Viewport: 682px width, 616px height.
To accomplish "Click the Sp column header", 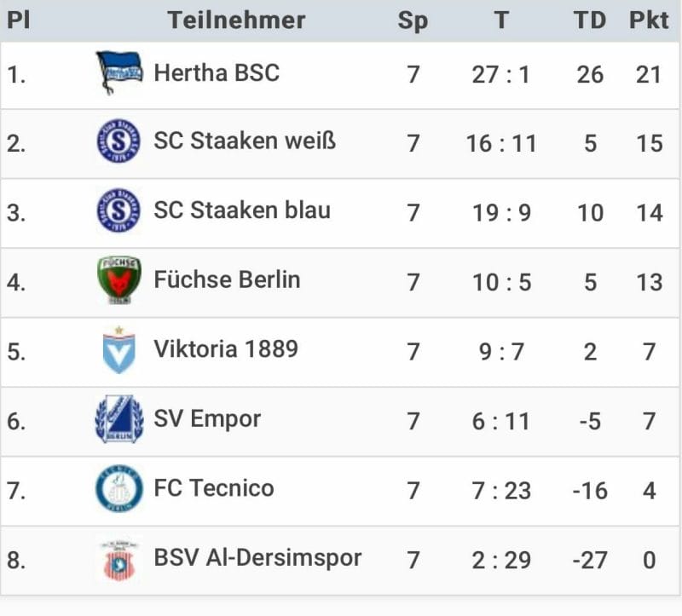I will pyautogui.click(x=413, y=21).
